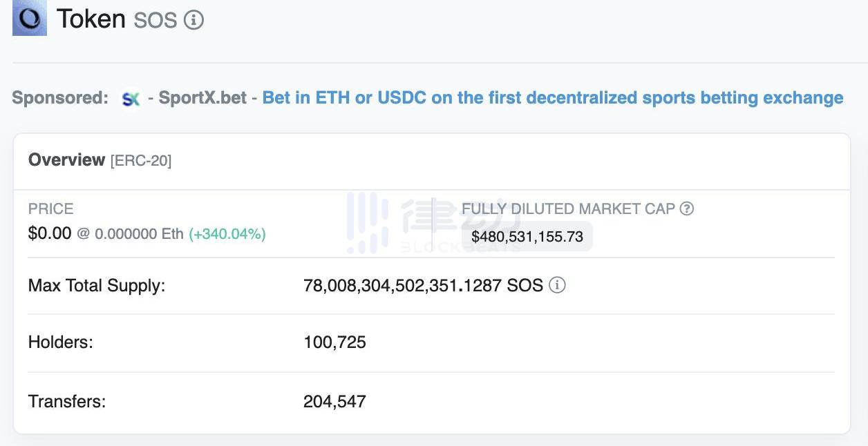The width and height of the screenshot is (868, 446).
Task: Click the ERC-20 label
Action: pyautogui.click(x=141, y=160)
